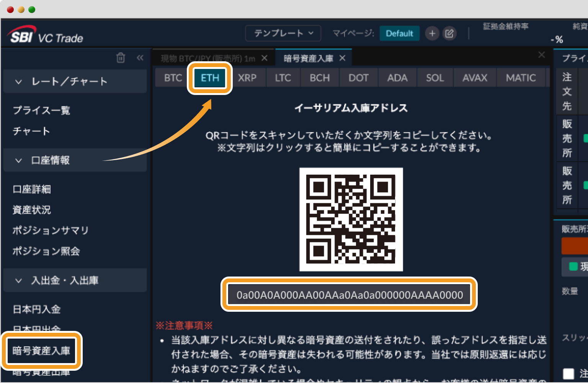Click the イーサリアム入庫アドレス heading

point(351,108)
